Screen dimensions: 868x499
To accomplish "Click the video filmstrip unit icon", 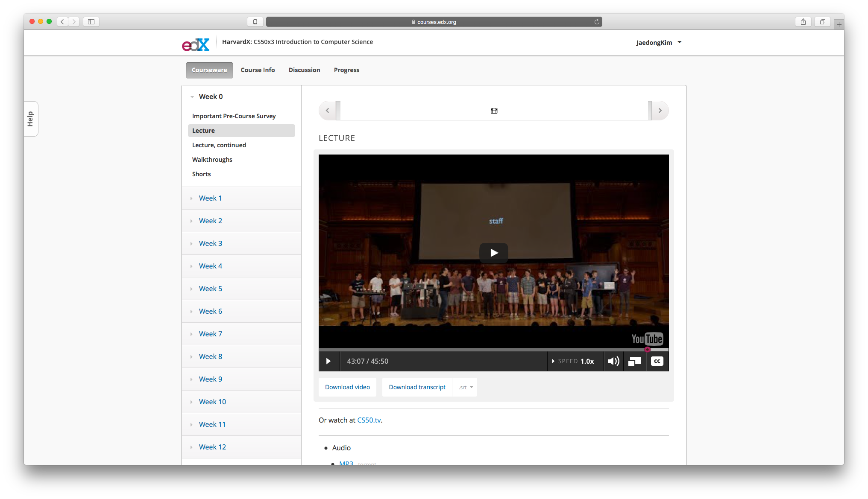I will pyautogui.click(x=494, y=111).
